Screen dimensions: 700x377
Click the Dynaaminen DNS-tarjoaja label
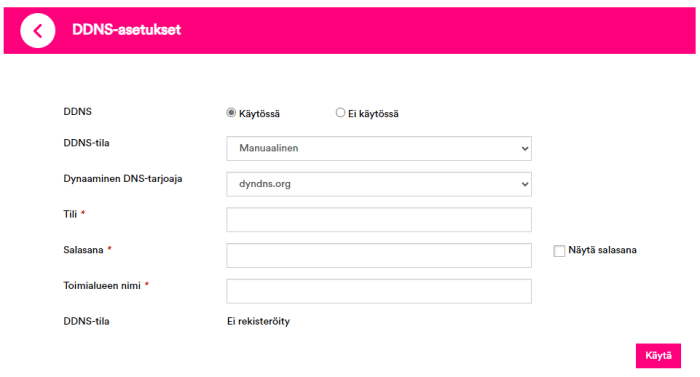[123, 179]
